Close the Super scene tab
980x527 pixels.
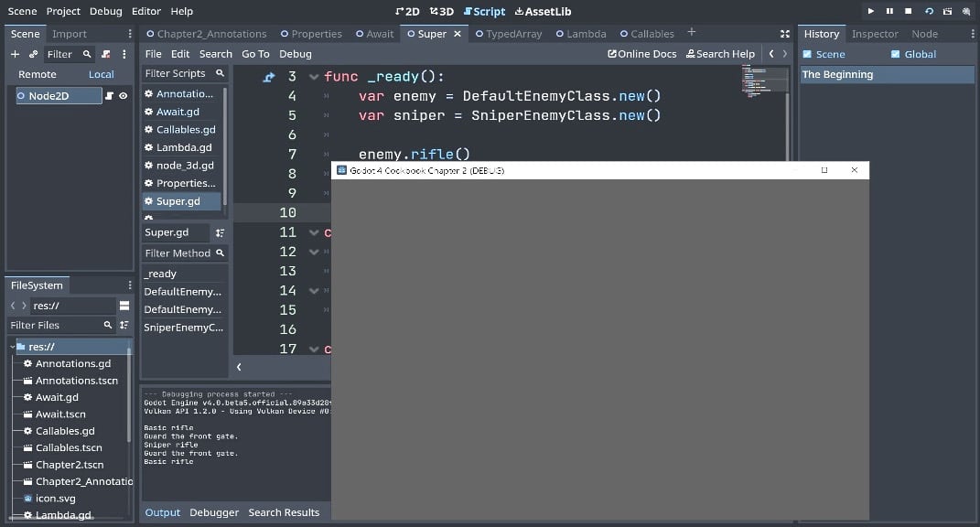click(x=458, y=34)
